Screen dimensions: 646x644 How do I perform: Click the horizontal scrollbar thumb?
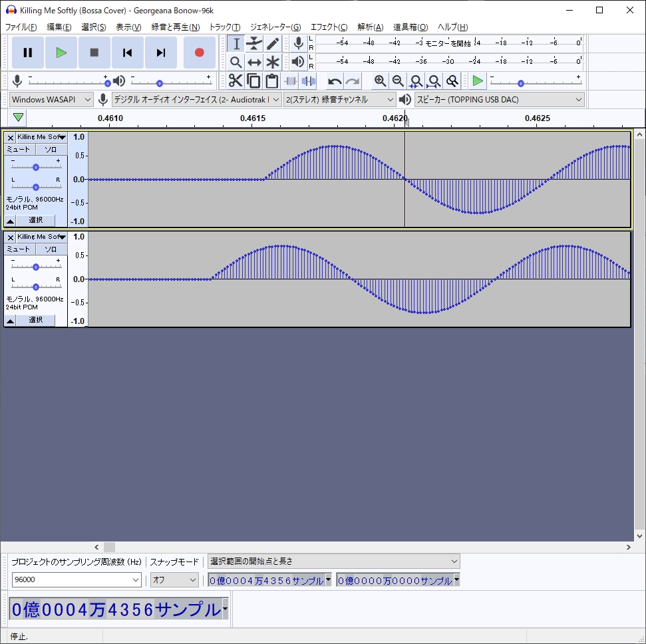click(109, 547)
